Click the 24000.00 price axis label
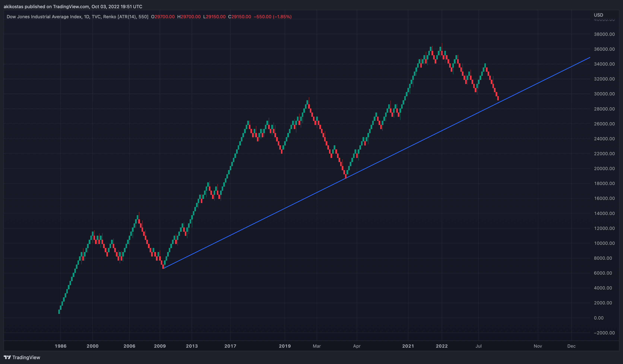Viewport: 623px width, 364px height. (x=604, y=139)
